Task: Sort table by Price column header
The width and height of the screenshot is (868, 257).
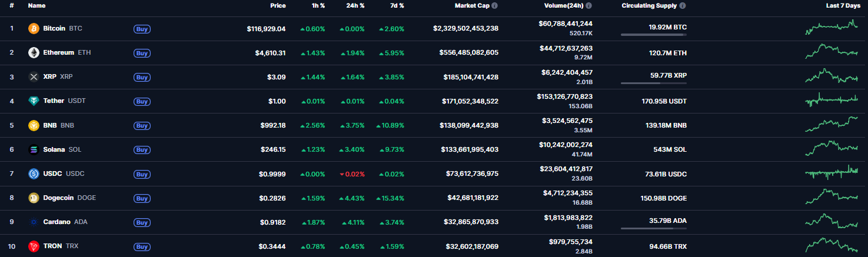Action: (x=278, y=5)
